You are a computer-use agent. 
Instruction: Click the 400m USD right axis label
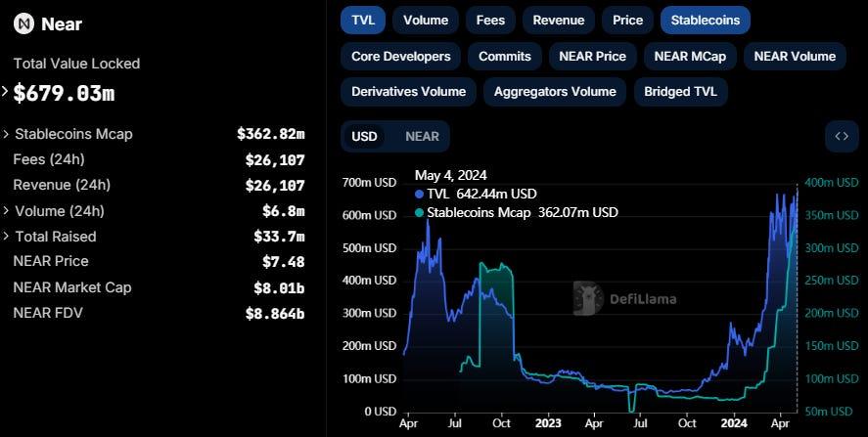click(x=831, y=183)
